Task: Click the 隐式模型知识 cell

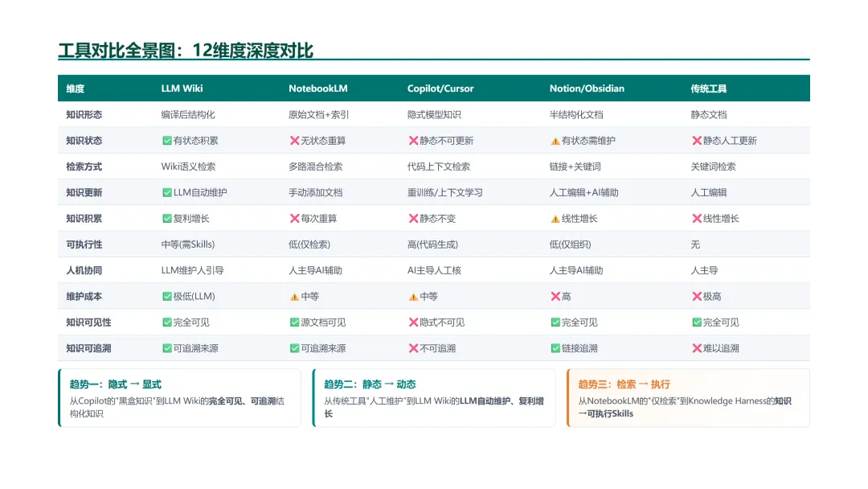Action: click(x=435, y=115)
